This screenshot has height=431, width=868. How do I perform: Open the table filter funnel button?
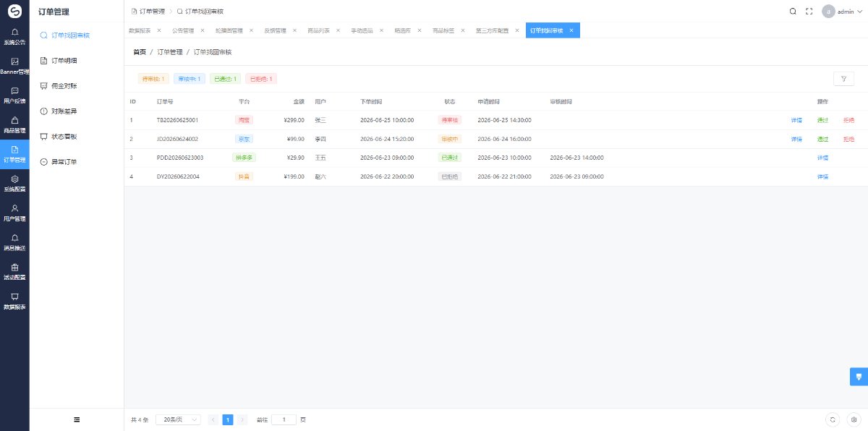(x=843, y=79)
